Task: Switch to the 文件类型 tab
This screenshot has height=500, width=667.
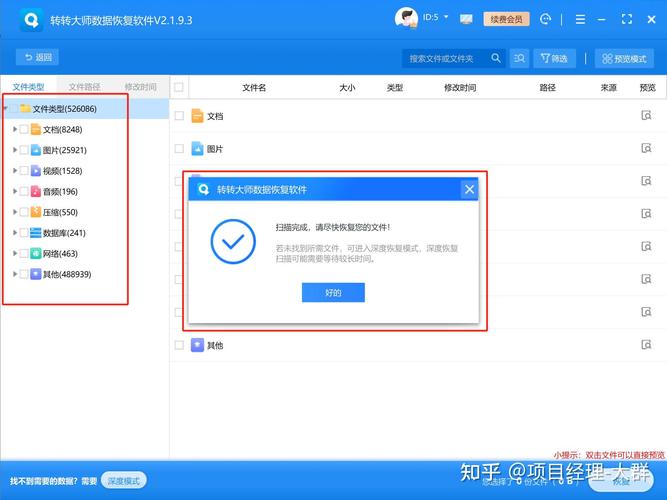Action: click(28, 87)
